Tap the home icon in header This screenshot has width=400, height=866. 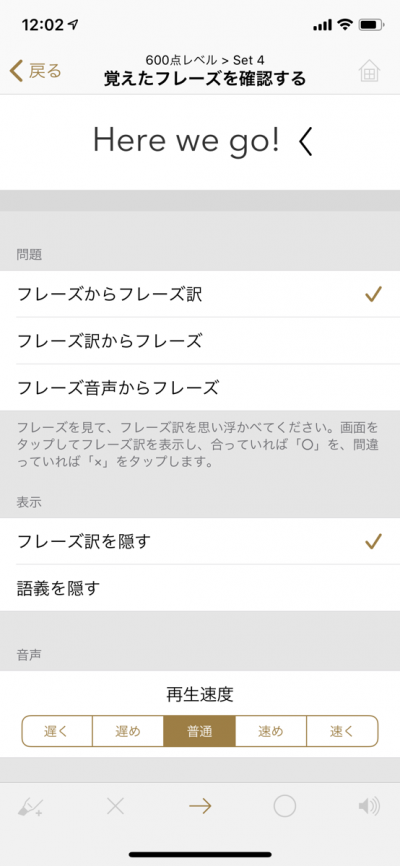(370, 71)
